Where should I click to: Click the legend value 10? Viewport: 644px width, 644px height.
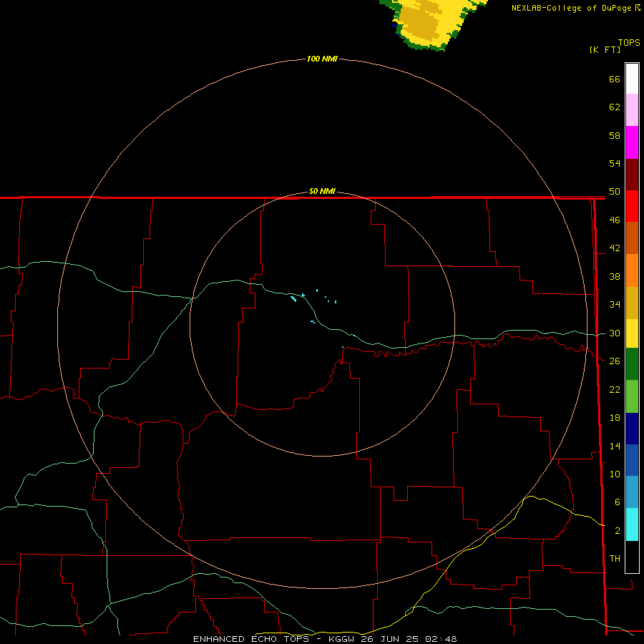pyautogui.click(x=615, y=474)
